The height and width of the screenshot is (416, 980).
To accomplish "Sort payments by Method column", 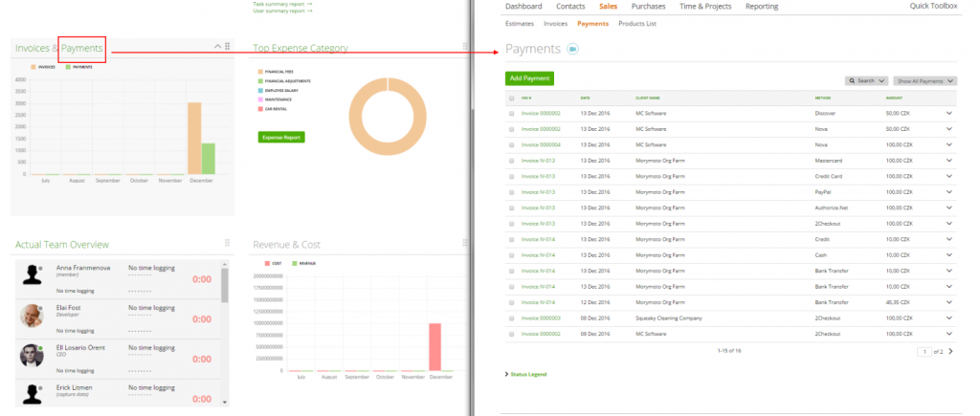I will coord(822,99).
